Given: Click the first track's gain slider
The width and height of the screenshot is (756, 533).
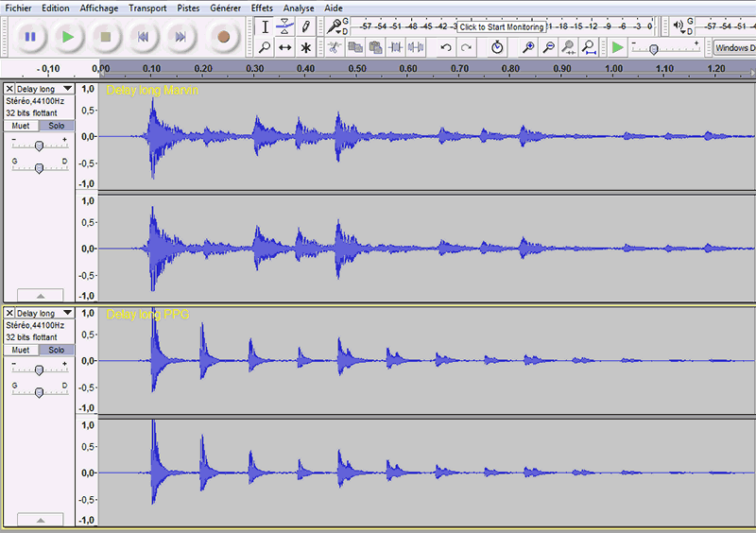Looking at the screenshot, I should (39, 146).
